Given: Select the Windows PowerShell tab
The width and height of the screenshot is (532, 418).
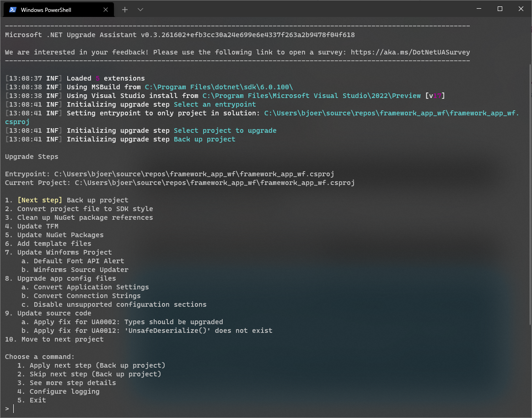Looking at the screenshot, I should click(59, 10).
